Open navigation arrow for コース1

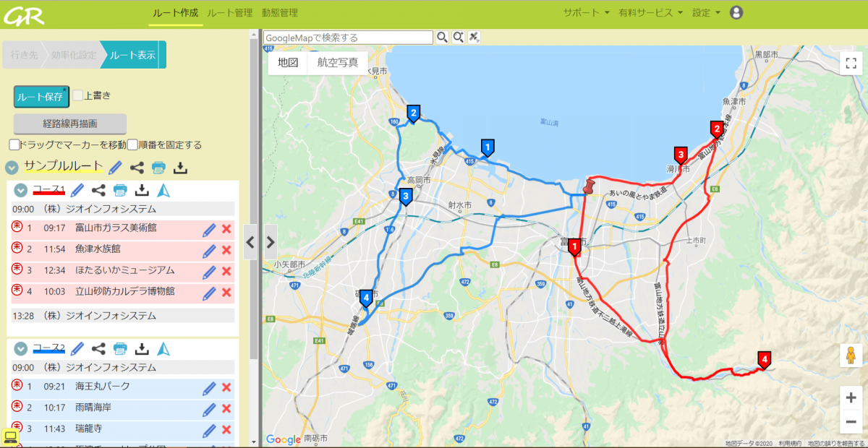(x=163, y=190)
